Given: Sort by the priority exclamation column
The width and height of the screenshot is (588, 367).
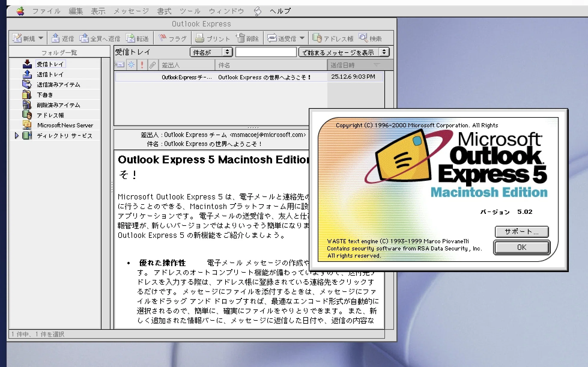Looking at the screenshot, I should tap(142, 65).
